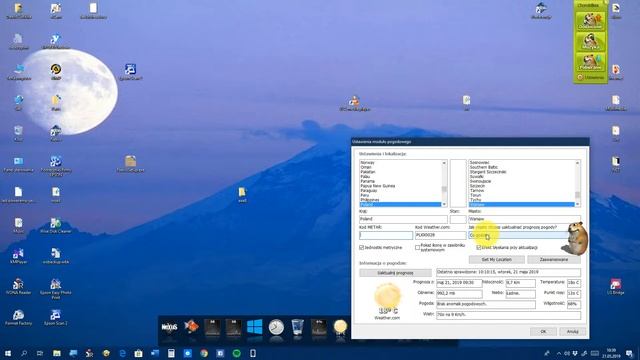Toggle the flashing effect on update checkbox
Viewport: 640px width, 360px height.
[x=479, y=247]
